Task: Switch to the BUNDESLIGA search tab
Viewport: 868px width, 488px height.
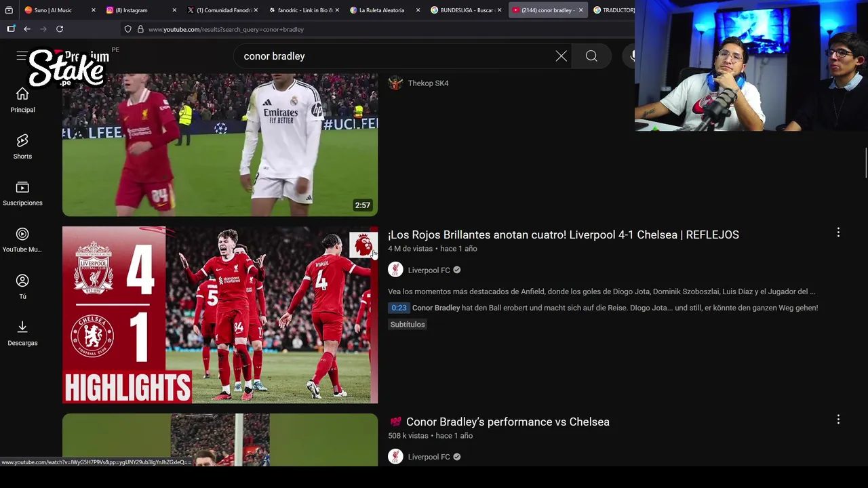Action: pos(465,10)
